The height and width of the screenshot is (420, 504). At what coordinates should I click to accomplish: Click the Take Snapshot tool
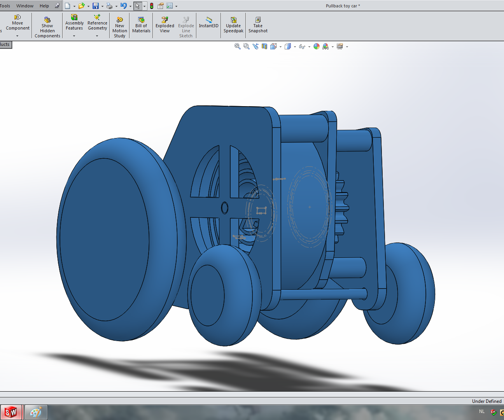pos(258,24)
